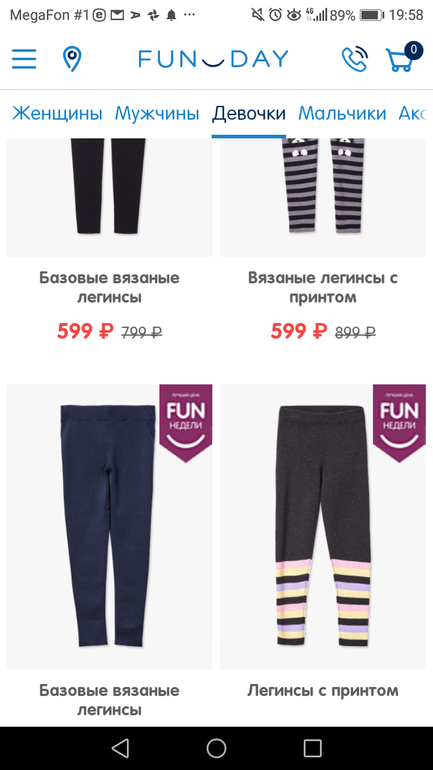The image size is (433, 770).
Task: Select the Девочки tab
Action: click(x=249, y=113)
